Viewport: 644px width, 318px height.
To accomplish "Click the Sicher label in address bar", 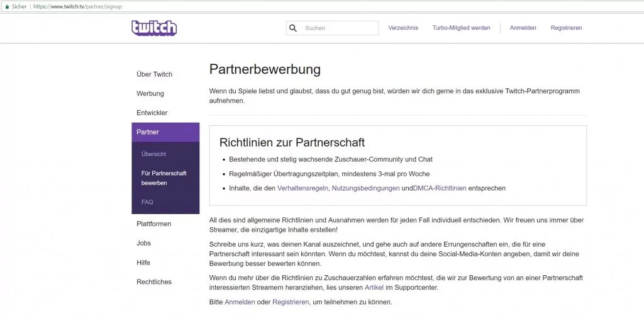I will (x=19, y=6).
